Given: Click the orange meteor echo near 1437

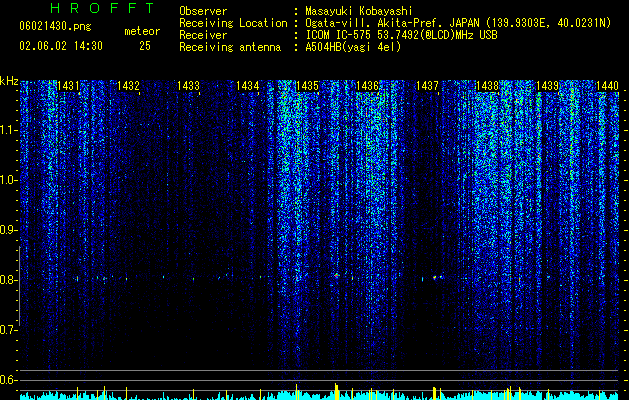Looking at the screenshot, I should click(x=434, y=277).
